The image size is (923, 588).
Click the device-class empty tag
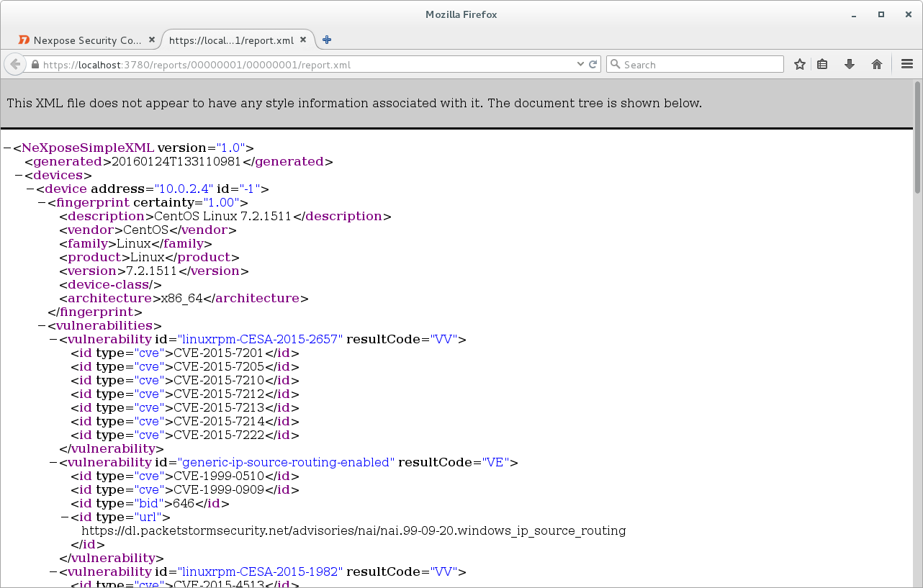click(x=110, y=285)
